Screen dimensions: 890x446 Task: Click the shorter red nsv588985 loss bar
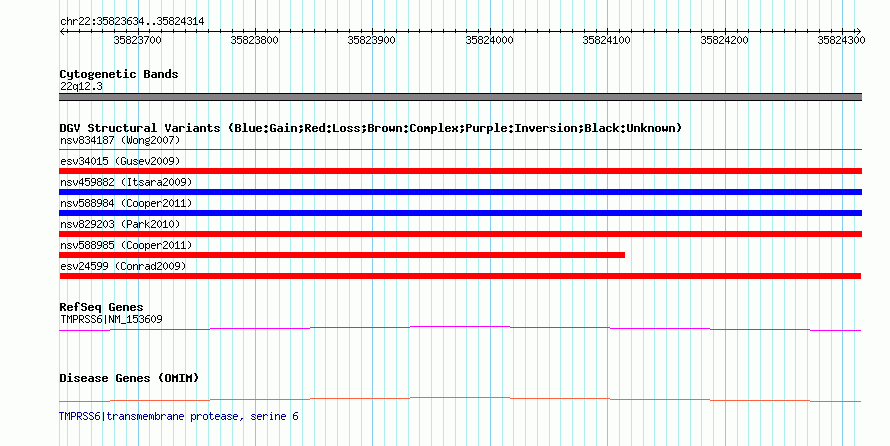pyautogui.click(x=342, y=255)
